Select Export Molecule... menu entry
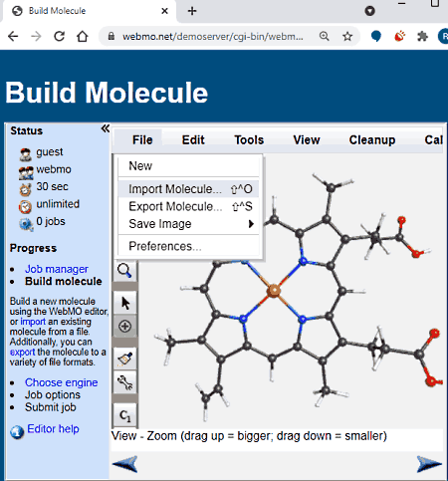This screenshot has height=481, width=448. 188,206
